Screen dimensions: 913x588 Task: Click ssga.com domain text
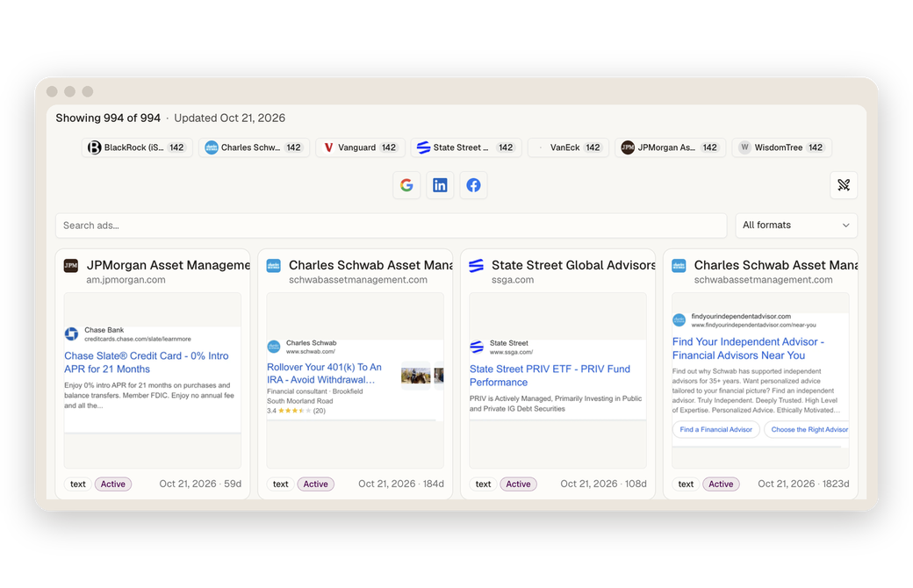(513, 279)
